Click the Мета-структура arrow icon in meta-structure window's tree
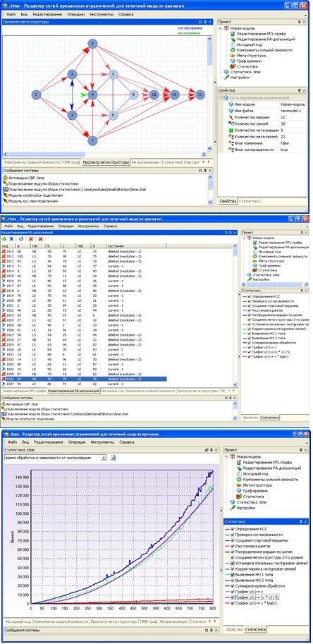 pyautogui.click(x=233, y=56)
